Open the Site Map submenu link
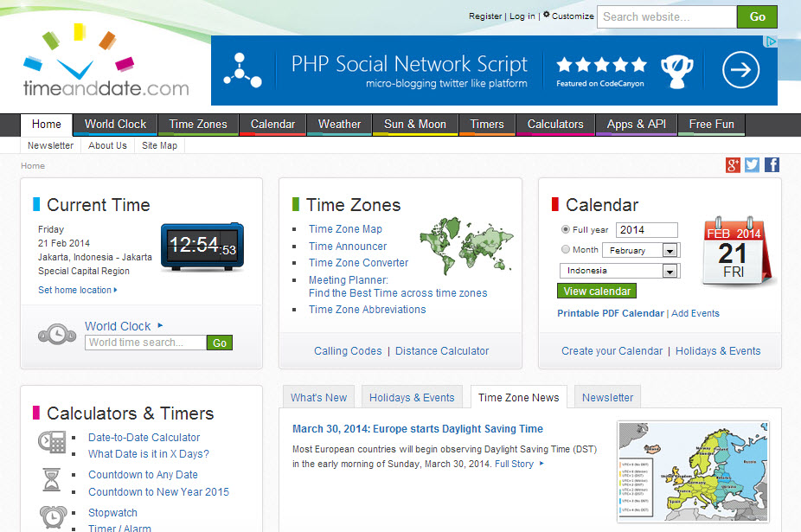 [159, 145]
